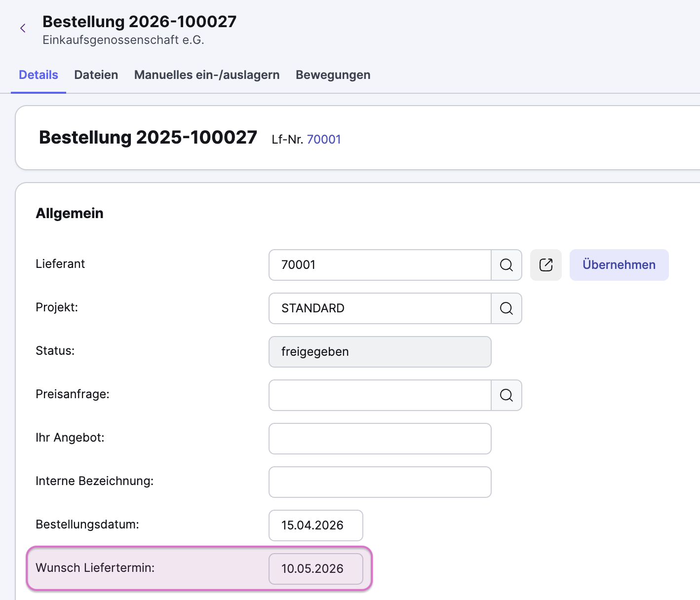Click the search icon in Lieferant field

[x=506, y=265]
